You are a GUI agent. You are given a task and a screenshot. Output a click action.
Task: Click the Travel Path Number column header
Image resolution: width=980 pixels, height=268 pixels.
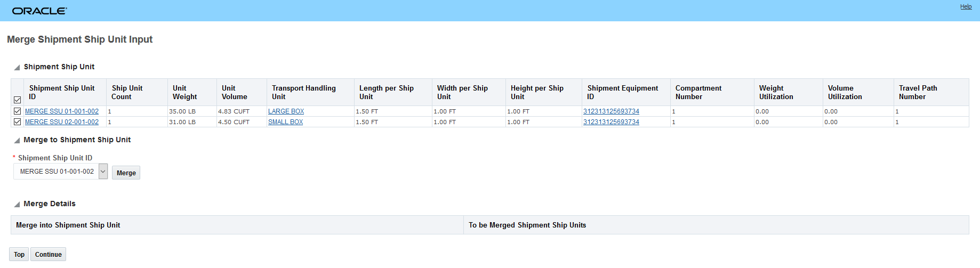tap(918, 92)
